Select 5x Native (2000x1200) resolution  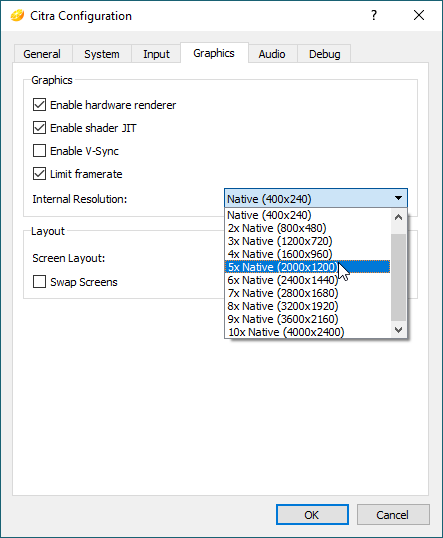click(307, 267)
